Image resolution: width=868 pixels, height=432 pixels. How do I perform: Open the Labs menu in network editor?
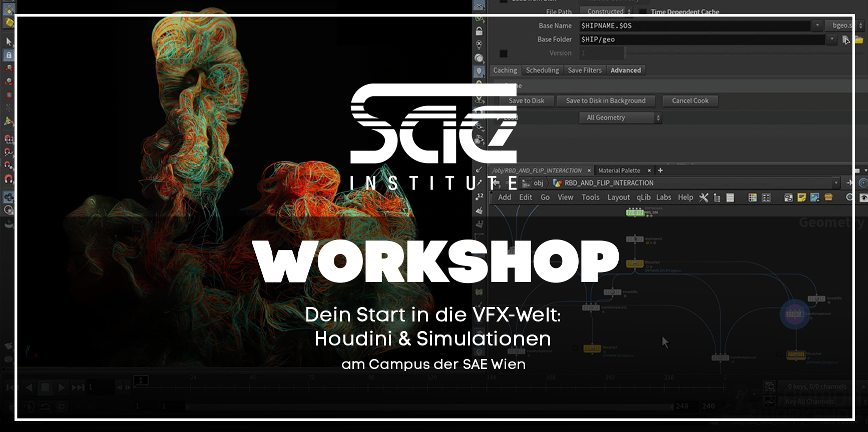664,197
